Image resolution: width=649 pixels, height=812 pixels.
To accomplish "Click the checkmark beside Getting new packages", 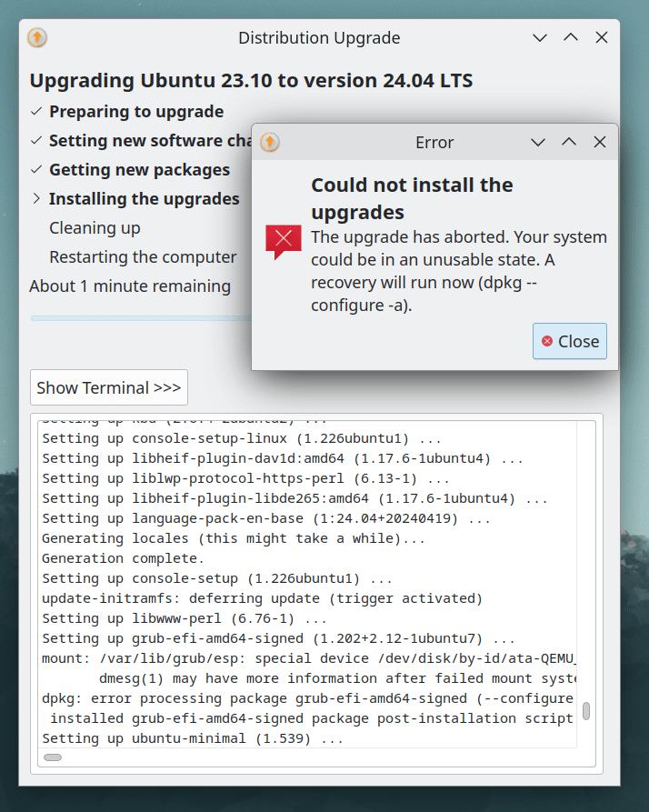I will coord(36,170).
